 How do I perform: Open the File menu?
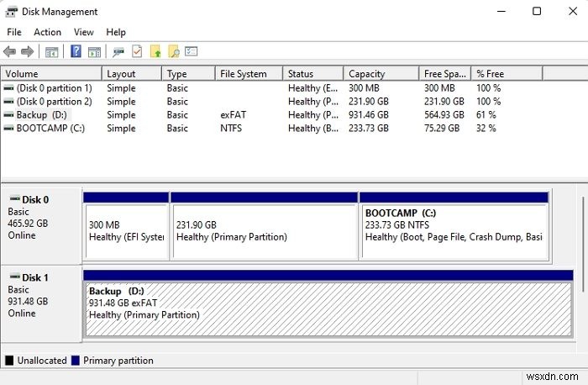click(x=14, y=32)
